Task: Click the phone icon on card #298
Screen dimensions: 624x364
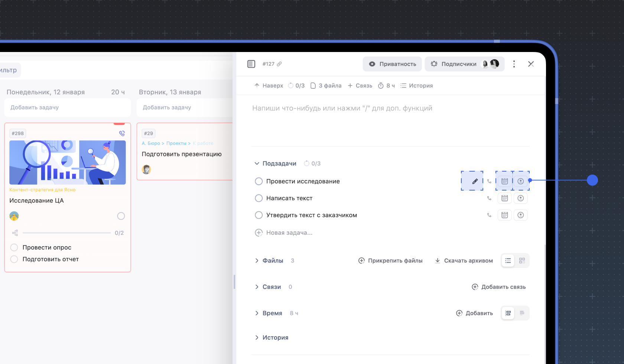Action: point(122,133)
